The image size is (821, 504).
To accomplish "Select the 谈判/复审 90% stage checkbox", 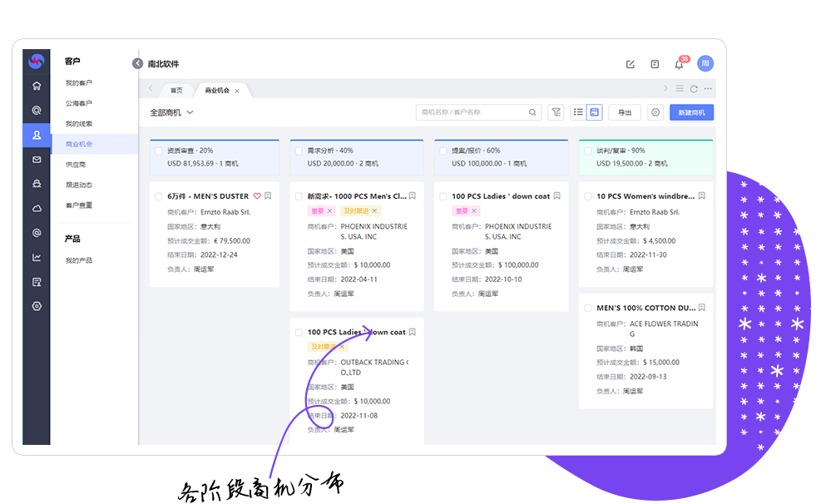I will tap(588, 151).
